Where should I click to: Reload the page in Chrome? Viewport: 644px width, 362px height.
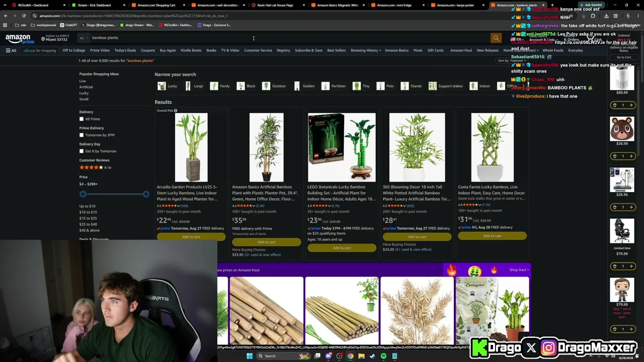[x=24, y=16]
